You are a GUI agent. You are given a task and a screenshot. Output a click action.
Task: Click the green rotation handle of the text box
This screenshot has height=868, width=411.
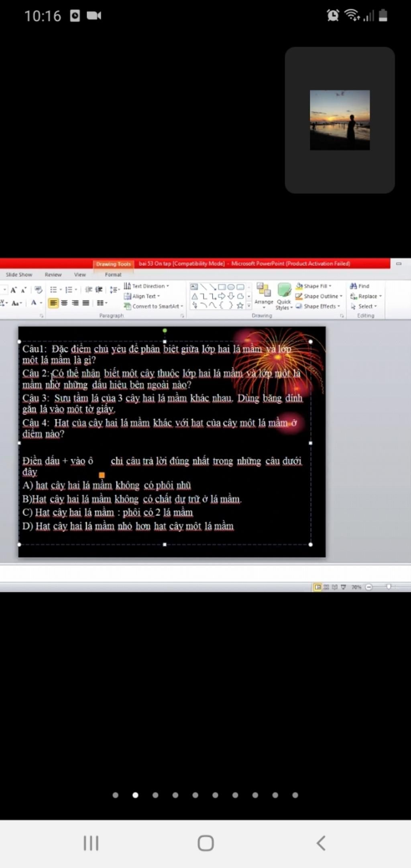tap(165, 331)
